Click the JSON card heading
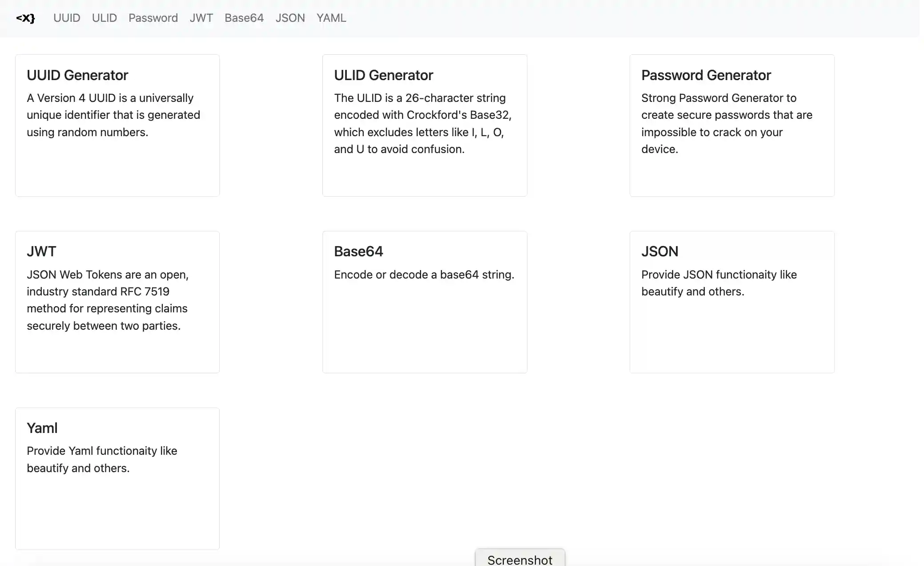Viewport: 924px width, 566px height. pos(659,251)
